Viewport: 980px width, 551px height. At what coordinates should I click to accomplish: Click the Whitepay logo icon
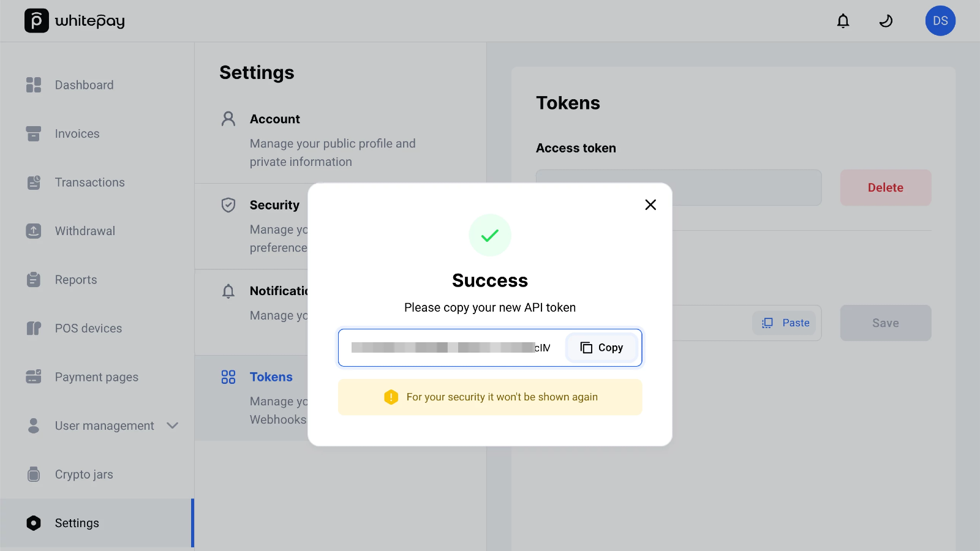click(37, 21)
